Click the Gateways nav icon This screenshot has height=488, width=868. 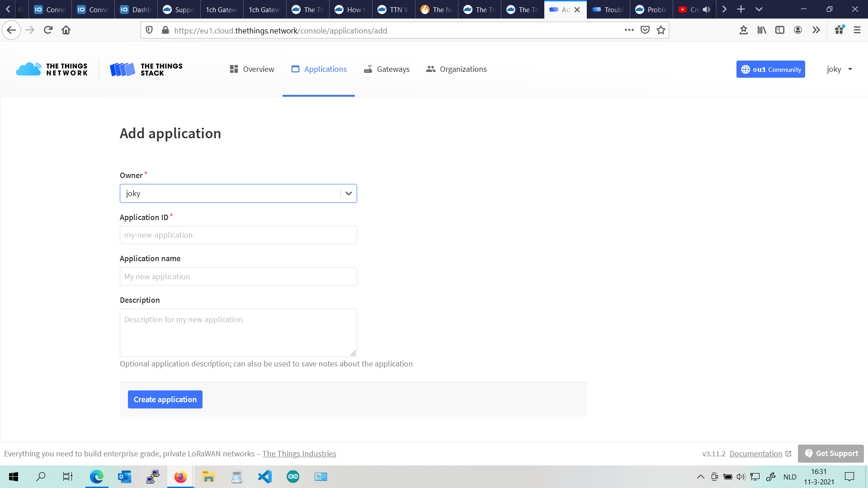click(x=368, y=69)
